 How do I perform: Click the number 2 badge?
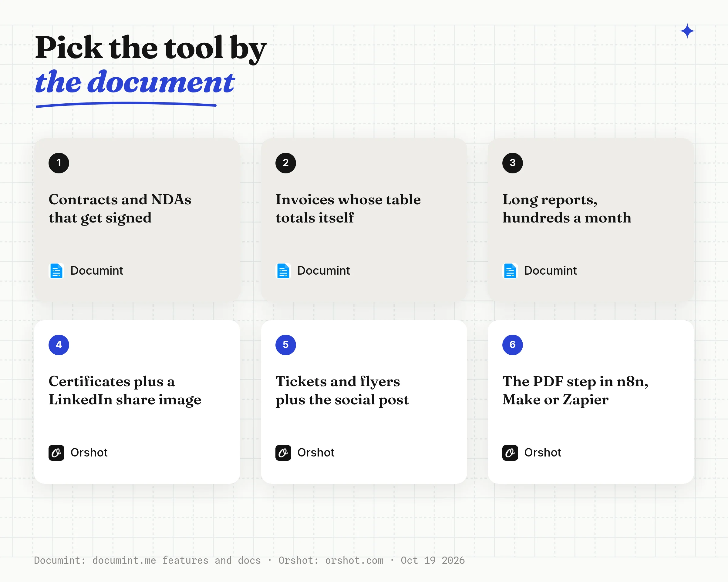[x=286, y=163]
